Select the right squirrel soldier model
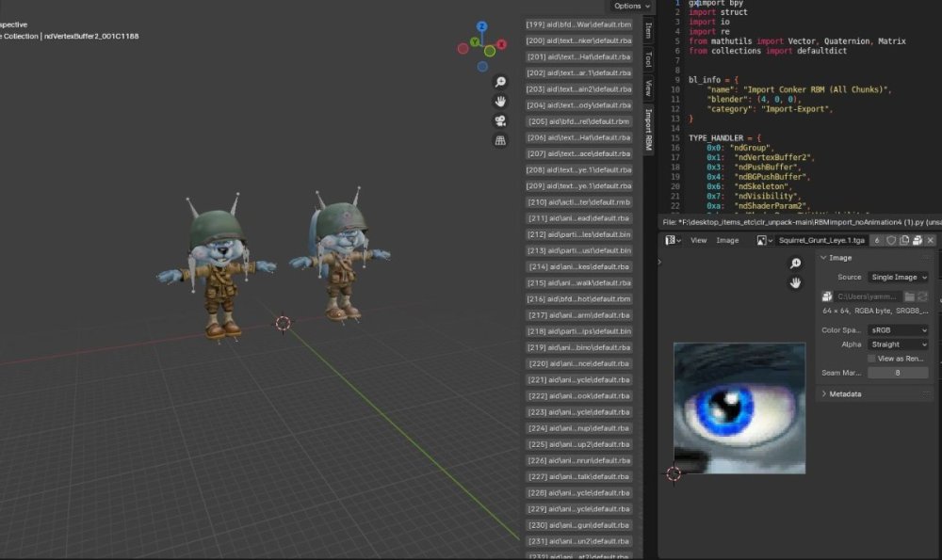Viewport: 942px width, 560px height. click(x=341, y=255)
